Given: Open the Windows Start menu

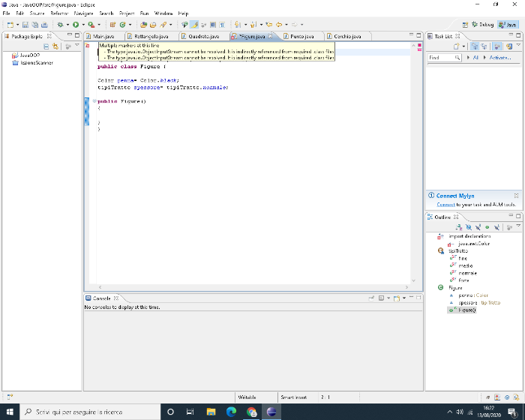Looking at the screenshot, I should coord(10,412).
